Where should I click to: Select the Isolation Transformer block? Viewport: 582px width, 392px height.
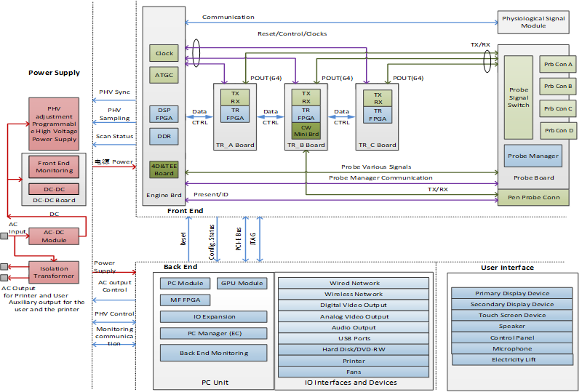pyautogui.click(x=53, y=272)
